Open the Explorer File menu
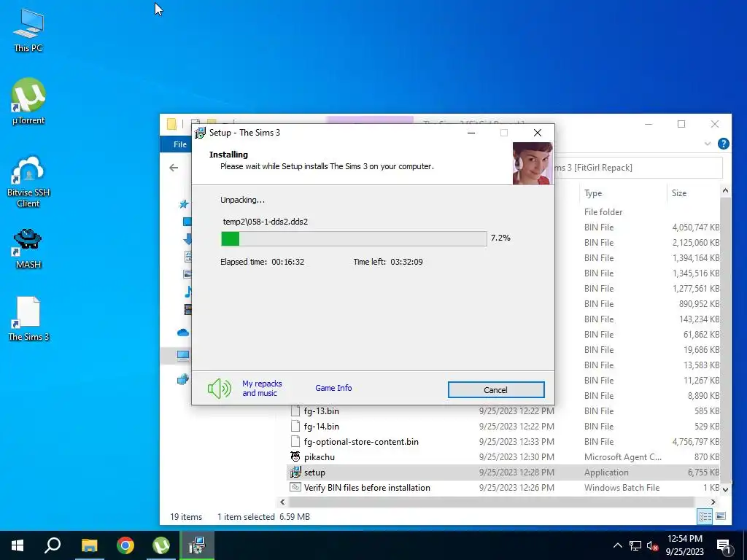Screen dimensions: 747x560 coord(180,144)
